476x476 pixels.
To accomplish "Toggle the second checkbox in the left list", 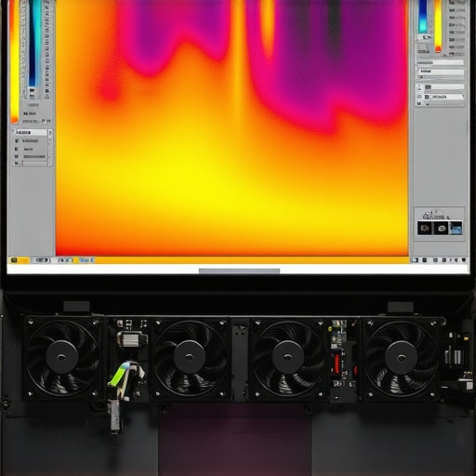I will tap(17, 149).
